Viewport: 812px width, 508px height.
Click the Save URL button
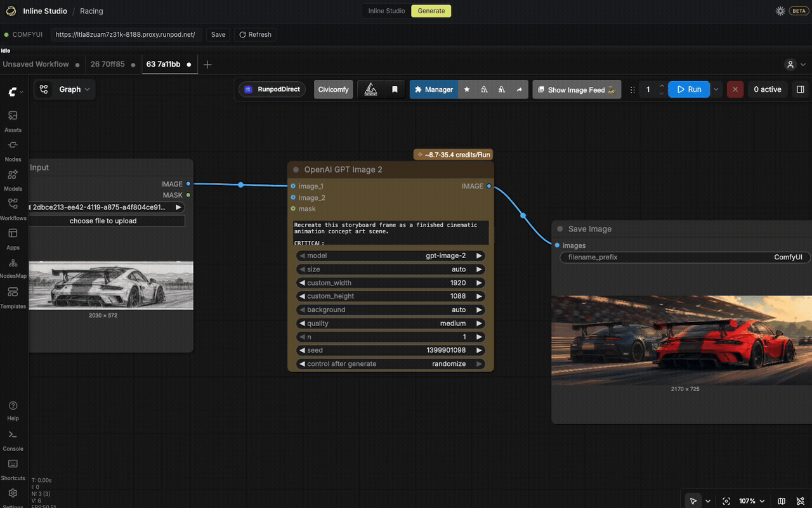click(x=218, y=34)
